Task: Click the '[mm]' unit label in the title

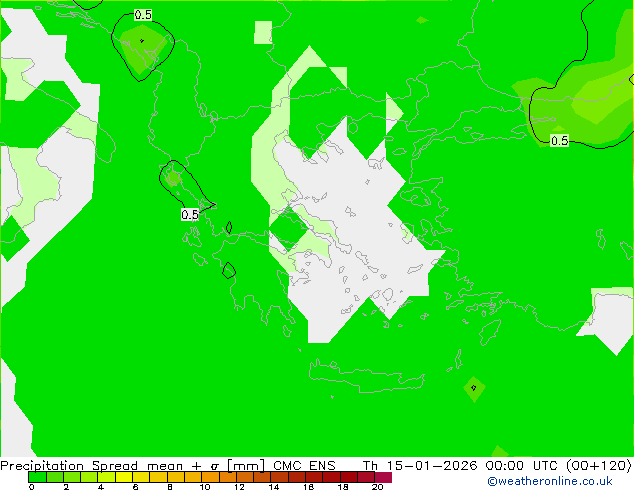Action: [x=246, y=466]
